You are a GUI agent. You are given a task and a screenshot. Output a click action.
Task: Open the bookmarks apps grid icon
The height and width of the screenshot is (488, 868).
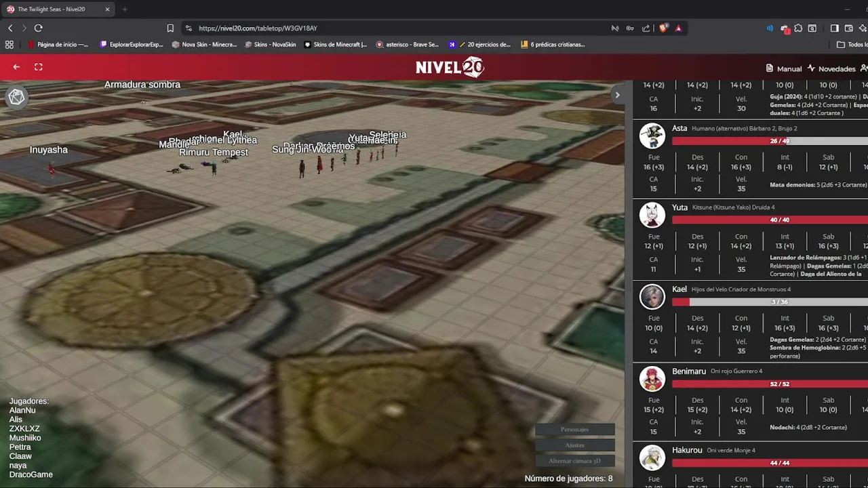(9, 45)
